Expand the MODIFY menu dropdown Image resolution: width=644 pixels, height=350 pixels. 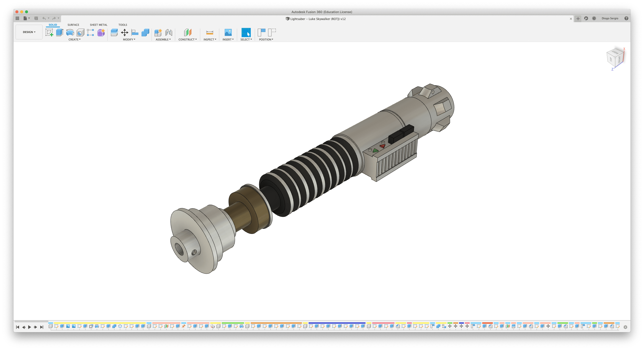[x=129, y=40]
